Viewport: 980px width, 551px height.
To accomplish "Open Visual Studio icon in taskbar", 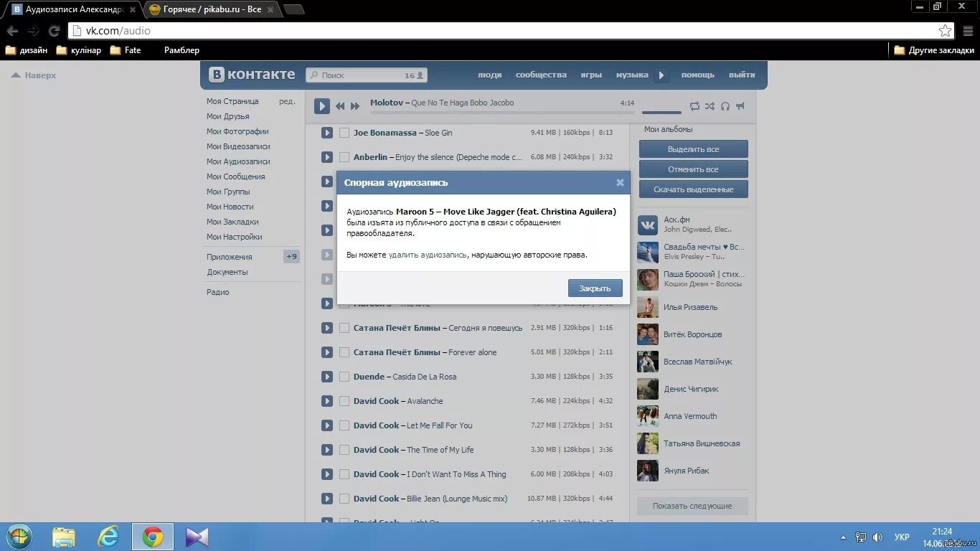I will coord(197,537).
